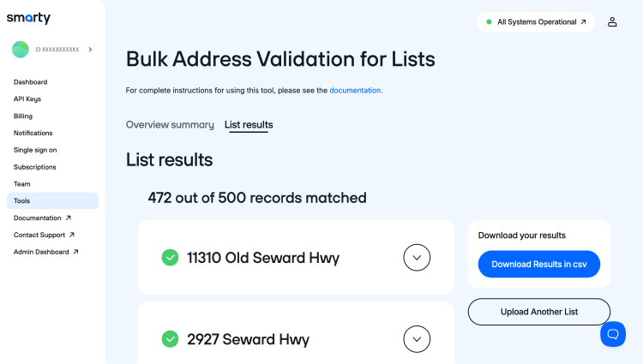Image resolution: width=643 pixels, height=364 pixels.
Task: Switch to the Overview summary tab
Action: coord(170,125)
